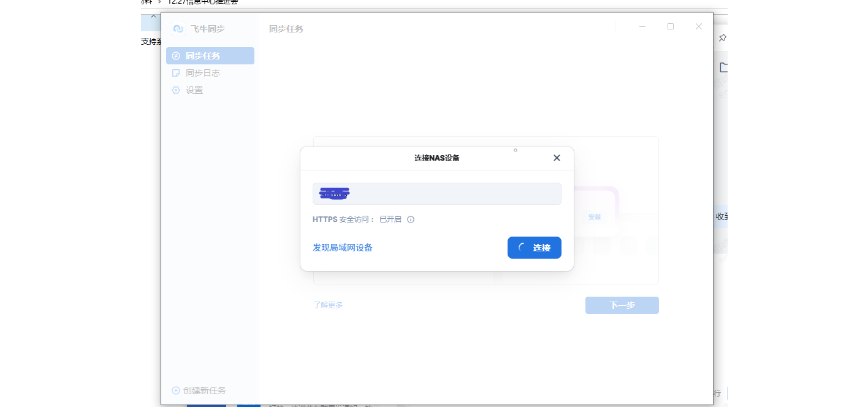868x407 pixels.
Task: Click the 了解更多 link
Action: [329, 305]
